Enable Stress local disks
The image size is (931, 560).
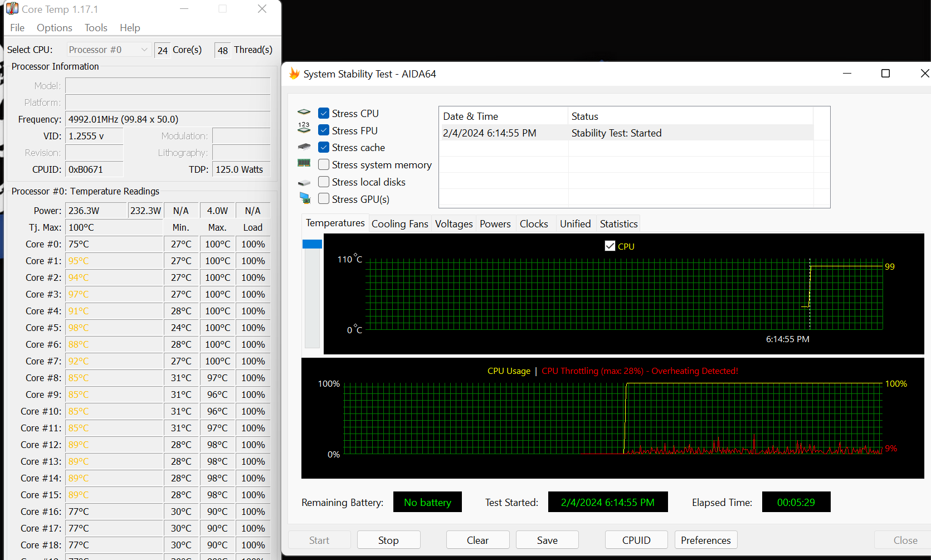point(324,182)
